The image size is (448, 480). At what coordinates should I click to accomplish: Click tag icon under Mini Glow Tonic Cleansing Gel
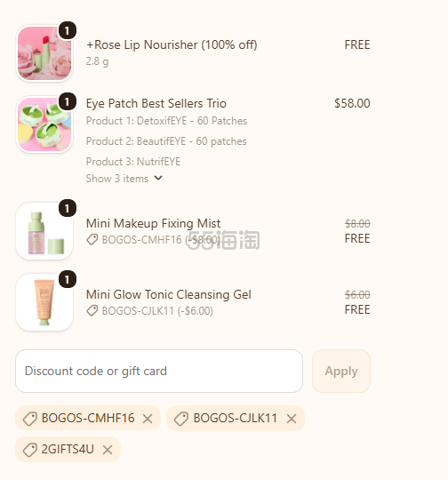point(92,311)
